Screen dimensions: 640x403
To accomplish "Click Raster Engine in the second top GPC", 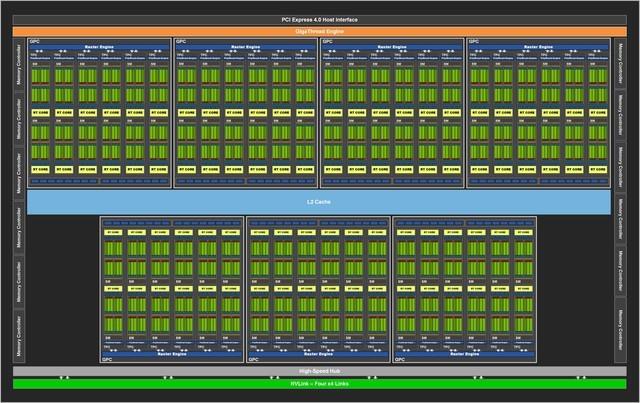I will click(x=244, y=45).
